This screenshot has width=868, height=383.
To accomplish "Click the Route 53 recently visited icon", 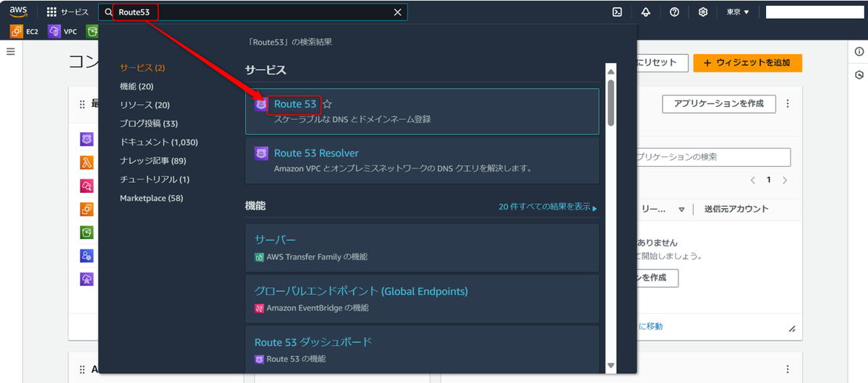I will click(87, 139).
